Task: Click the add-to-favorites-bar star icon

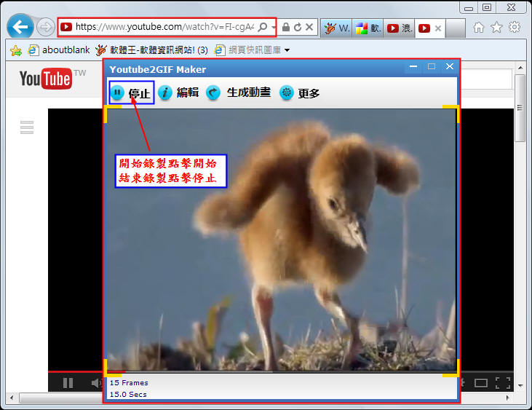Action: (x=15, y=50)
